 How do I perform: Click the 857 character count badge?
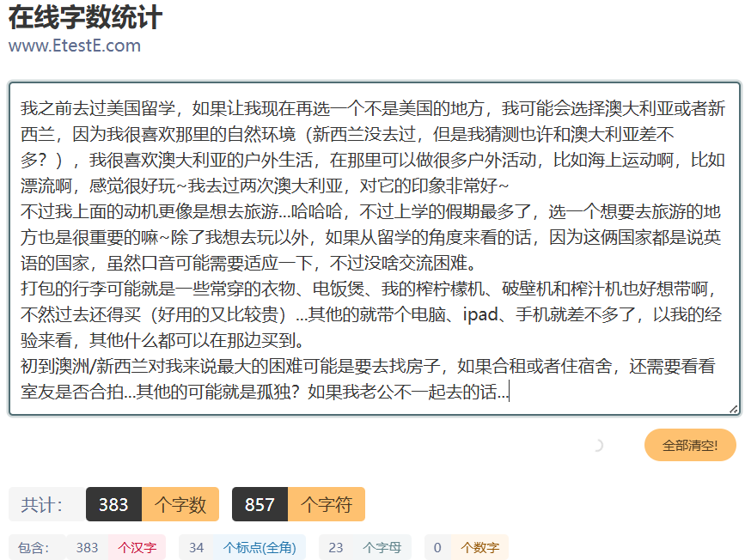coord(260,504)
